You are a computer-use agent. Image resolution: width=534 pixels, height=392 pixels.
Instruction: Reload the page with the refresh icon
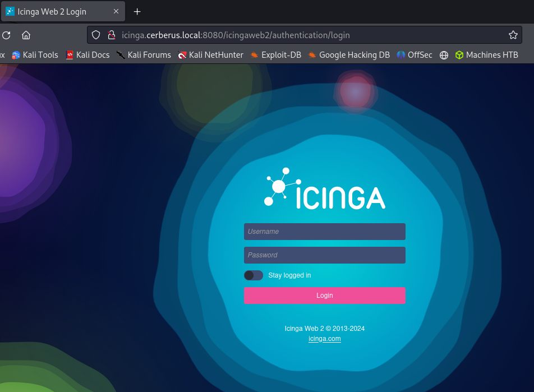click(7, 35)
